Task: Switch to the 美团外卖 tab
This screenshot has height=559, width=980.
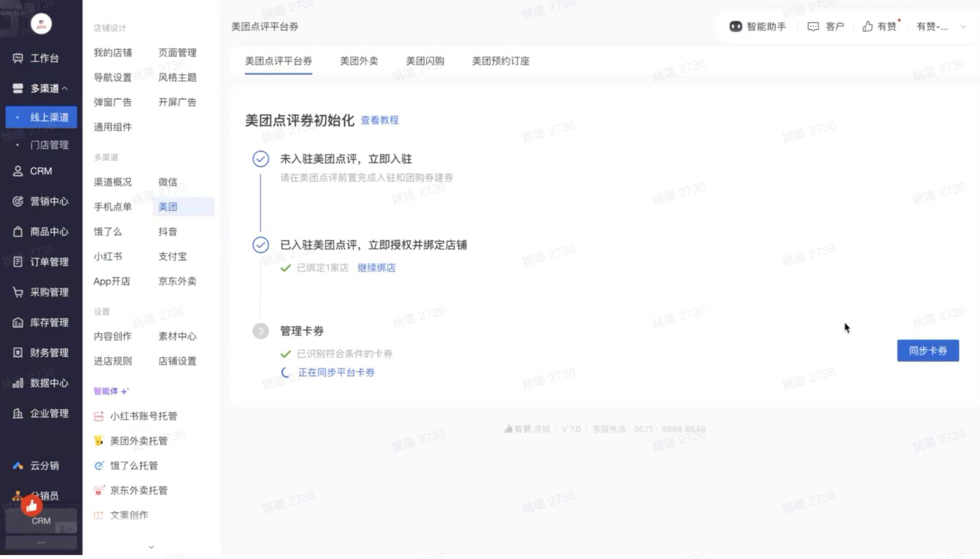Action: point(359,61)
